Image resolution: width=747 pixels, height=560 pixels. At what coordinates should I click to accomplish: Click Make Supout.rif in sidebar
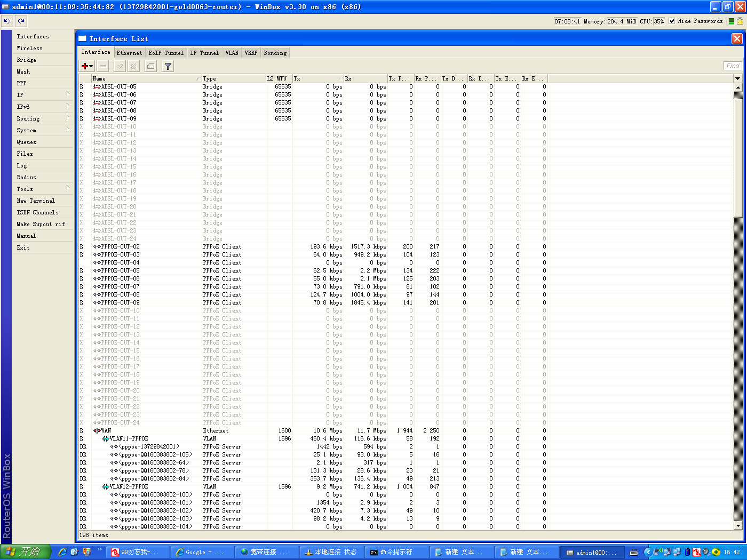tap(43, 224)
